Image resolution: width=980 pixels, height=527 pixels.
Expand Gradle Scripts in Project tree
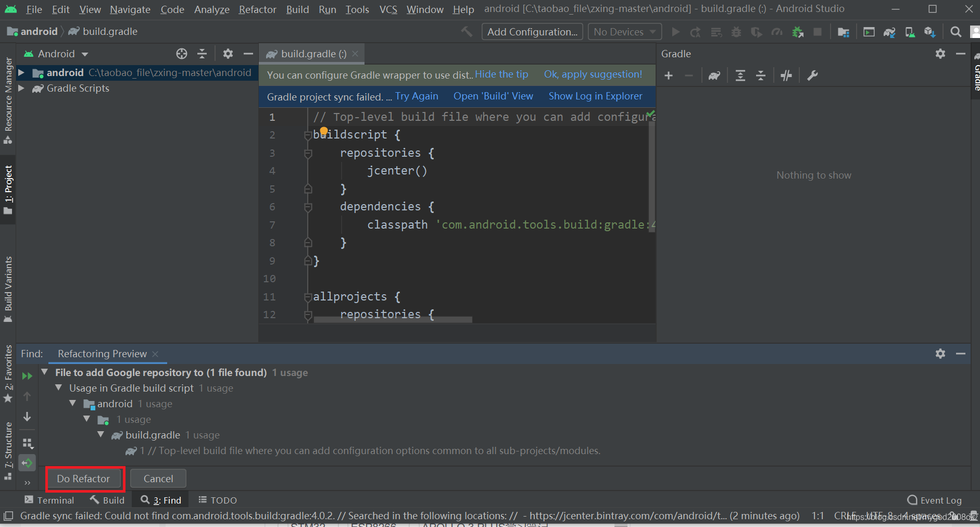pos(21,88)
